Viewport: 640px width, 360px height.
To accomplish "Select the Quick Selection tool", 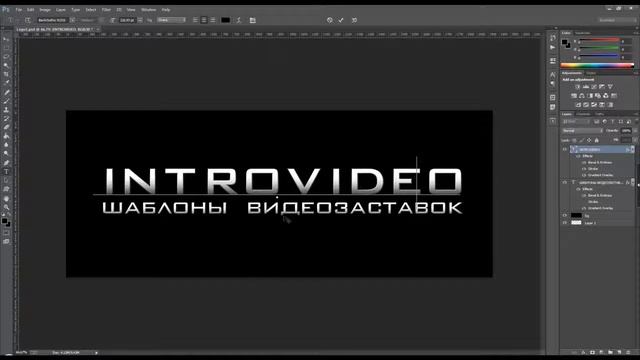I will (x=6, y=65).
